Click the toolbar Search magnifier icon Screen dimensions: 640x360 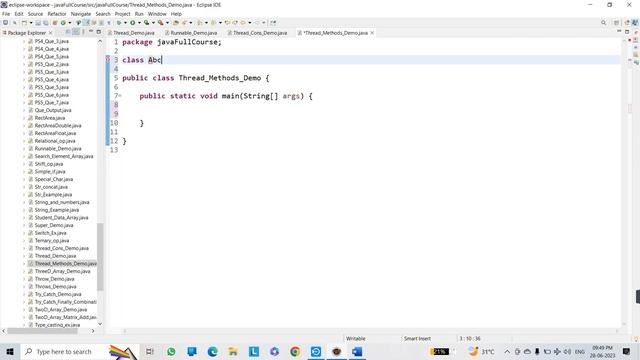click(603, 23)
